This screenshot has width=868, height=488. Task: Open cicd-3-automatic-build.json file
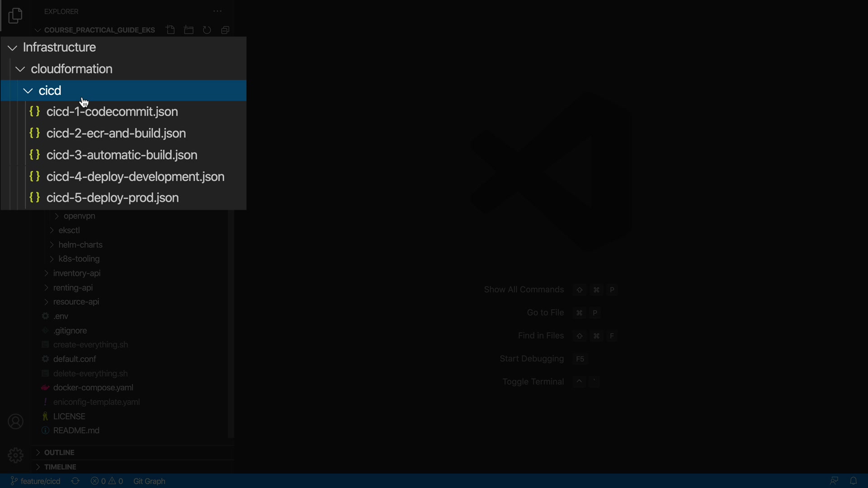coord(122,155)
